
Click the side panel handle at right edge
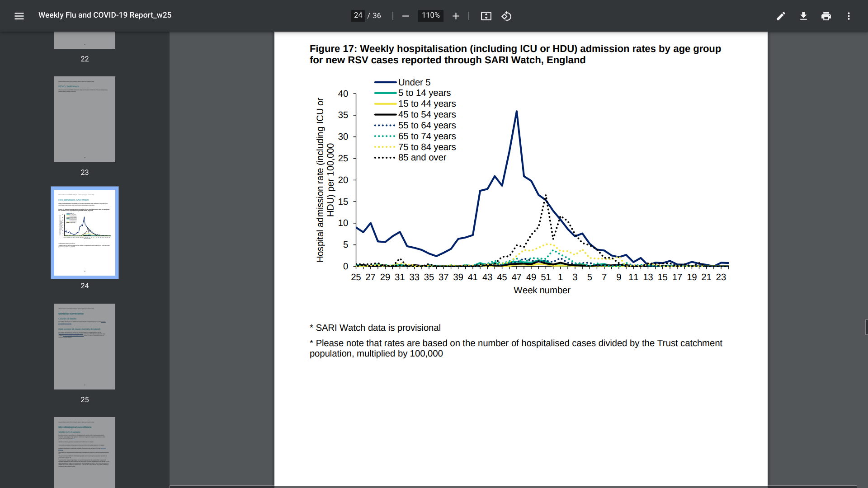[x=866, y=327]
